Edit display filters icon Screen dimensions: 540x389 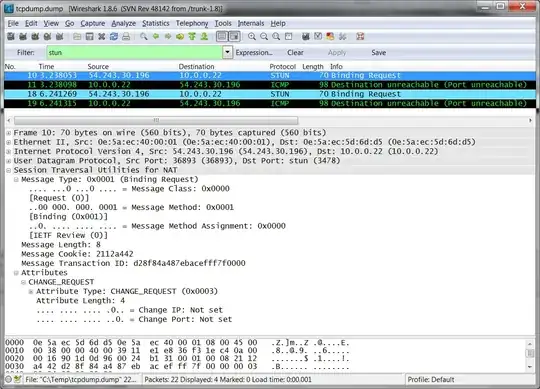tap(318, 36)
